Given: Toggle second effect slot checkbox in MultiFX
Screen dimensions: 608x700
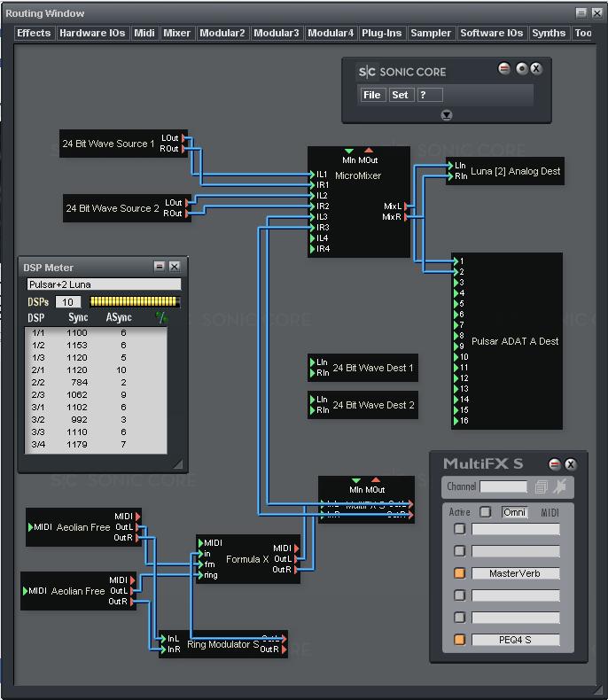Looking at the screenshot, I should click(x=459, y=551).
